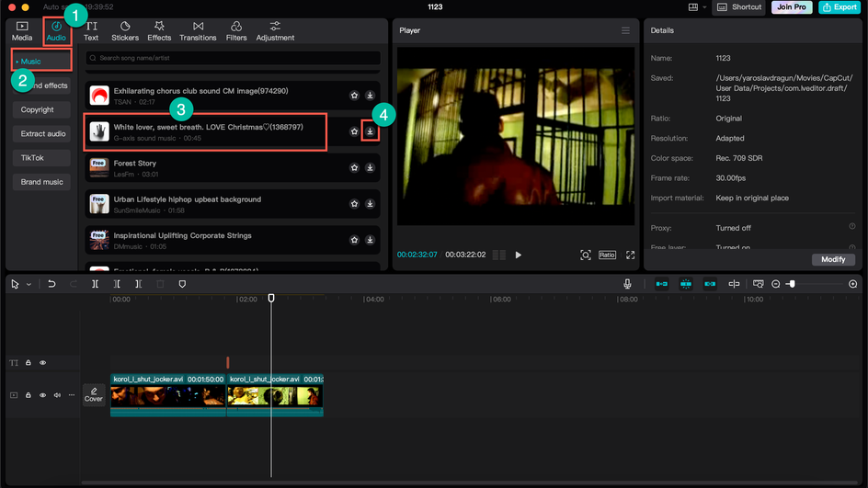Select the Copyright category
868x488 pixels.
(41, 109)
